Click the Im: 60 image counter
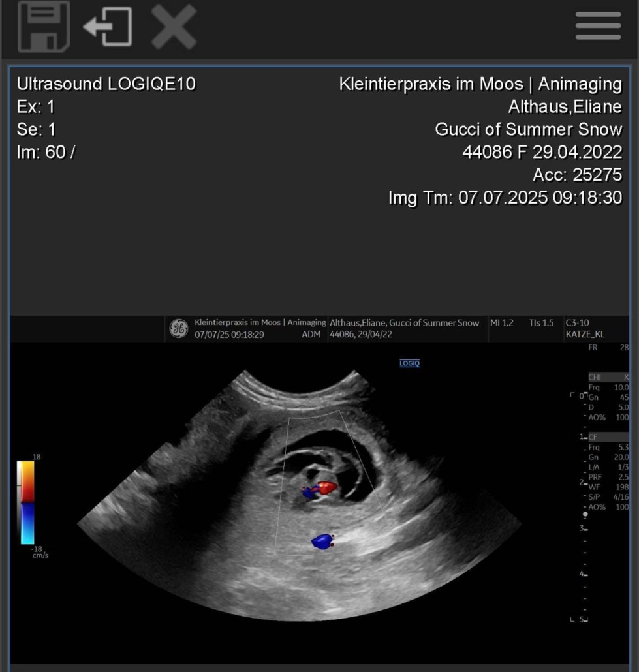Viewport: 639px width, 672px height. [x=46, y=152]
